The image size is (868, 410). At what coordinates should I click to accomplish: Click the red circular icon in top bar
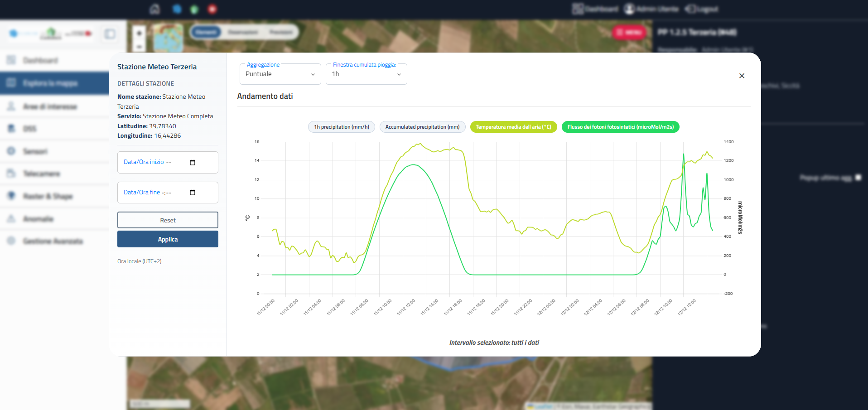212,9
